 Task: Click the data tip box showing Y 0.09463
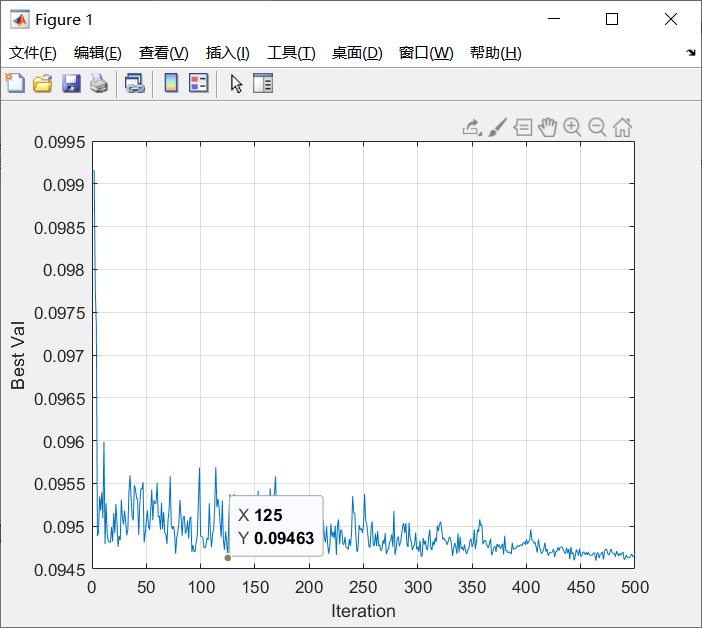tap(276, 526)
